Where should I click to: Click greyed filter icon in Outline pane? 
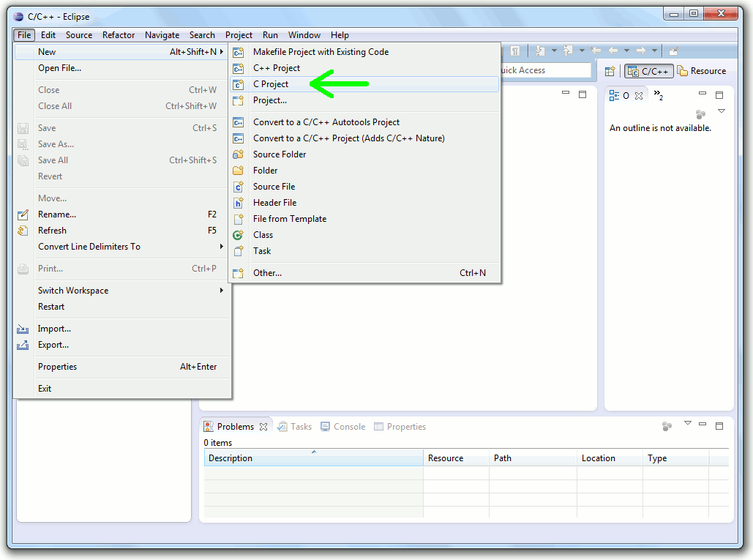coord(700,114)
